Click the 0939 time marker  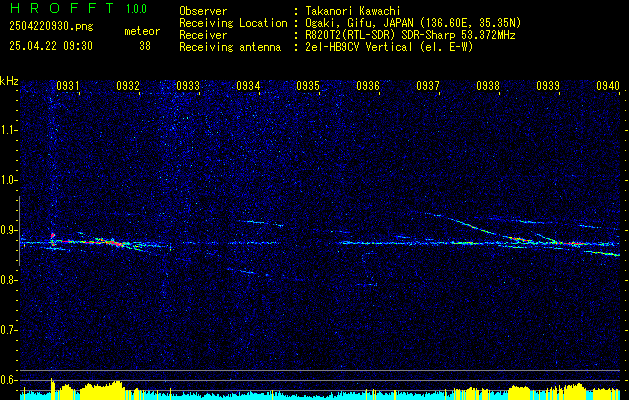click(x=548, y=86)
